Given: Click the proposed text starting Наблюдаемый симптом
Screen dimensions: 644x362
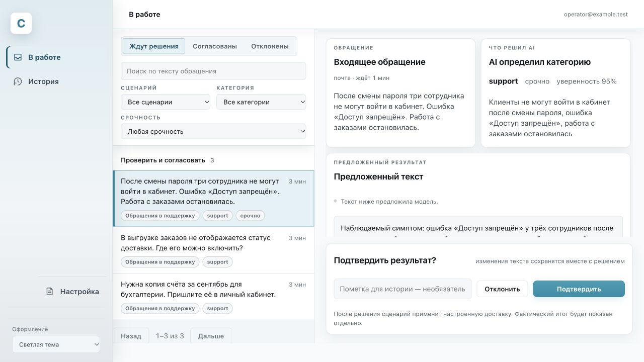Looking at the screenshot, I should 478,227.
